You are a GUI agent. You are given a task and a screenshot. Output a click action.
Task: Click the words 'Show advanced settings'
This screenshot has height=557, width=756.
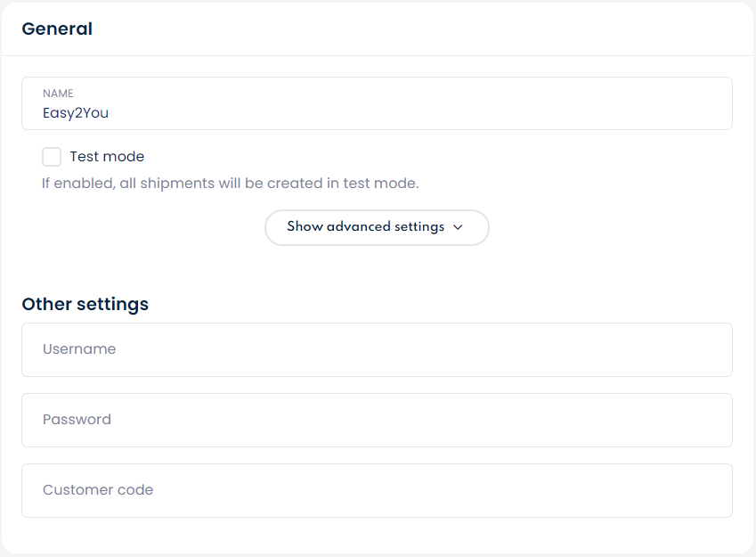click(x=365, y=227)
